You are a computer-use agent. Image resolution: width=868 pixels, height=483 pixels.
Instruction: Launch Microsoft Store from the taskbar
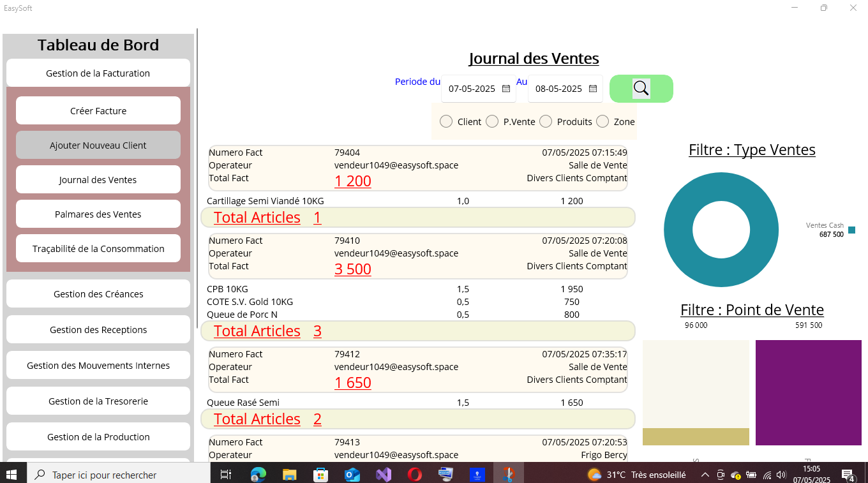coord(321,474)
